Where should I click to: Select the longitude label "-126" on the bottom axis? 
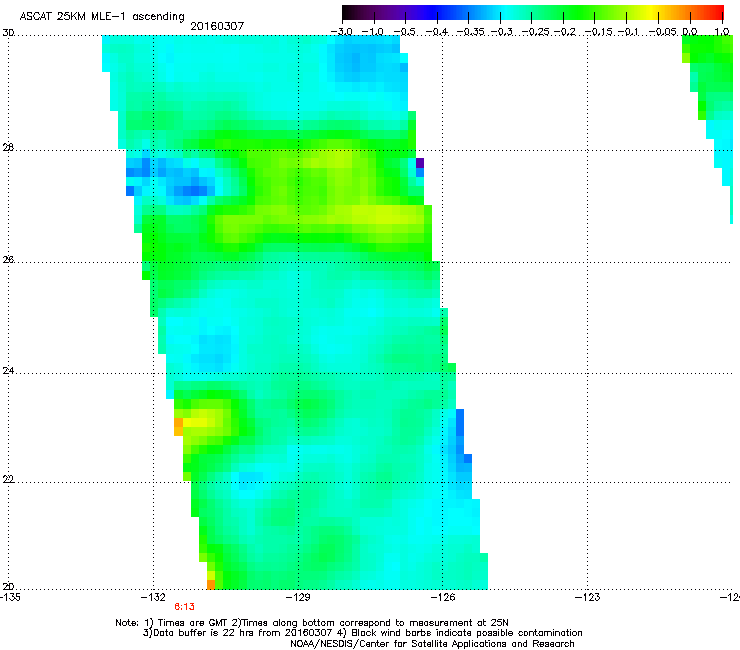click(x=443, y=597)
